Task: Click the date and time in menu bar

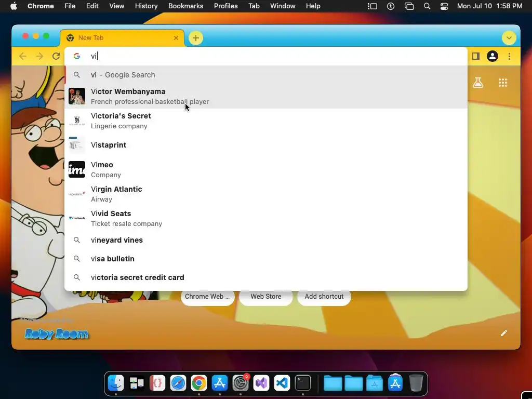Action: [x=489, y=6]
